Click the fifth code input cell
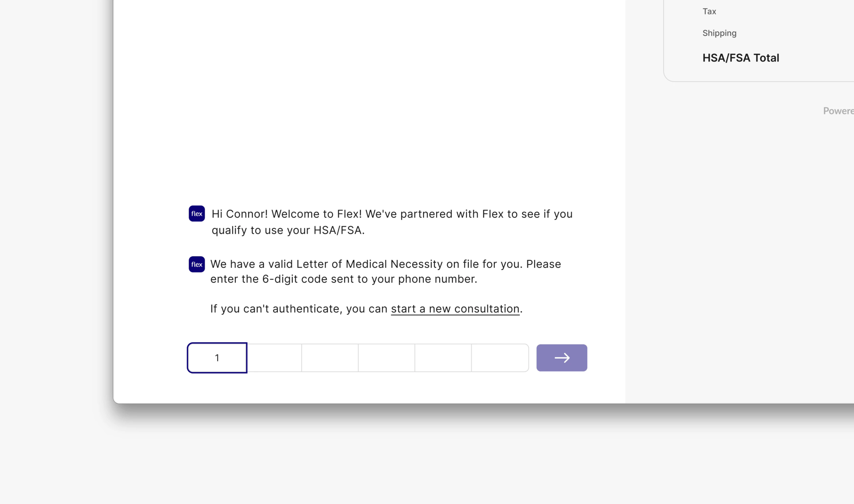The width and height of the screenshot is (854, 504). pyautogui.click(x=443, y=358)
